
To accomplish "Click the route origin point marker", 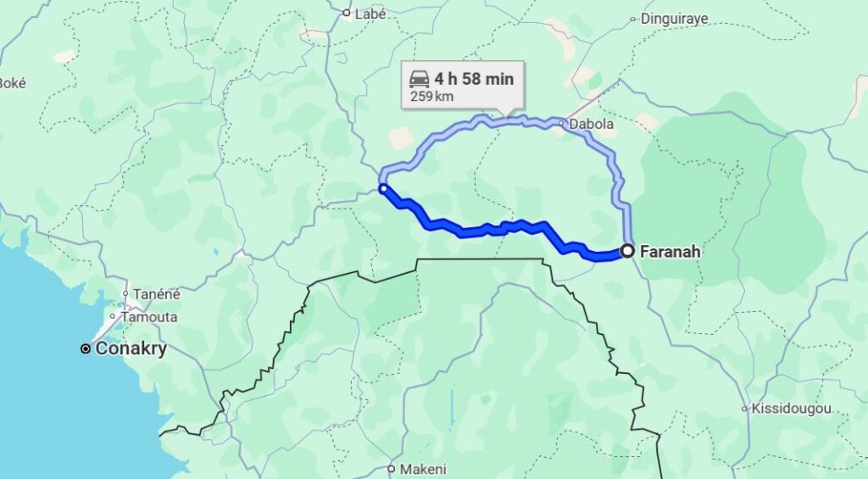I will tap(382, 189).
